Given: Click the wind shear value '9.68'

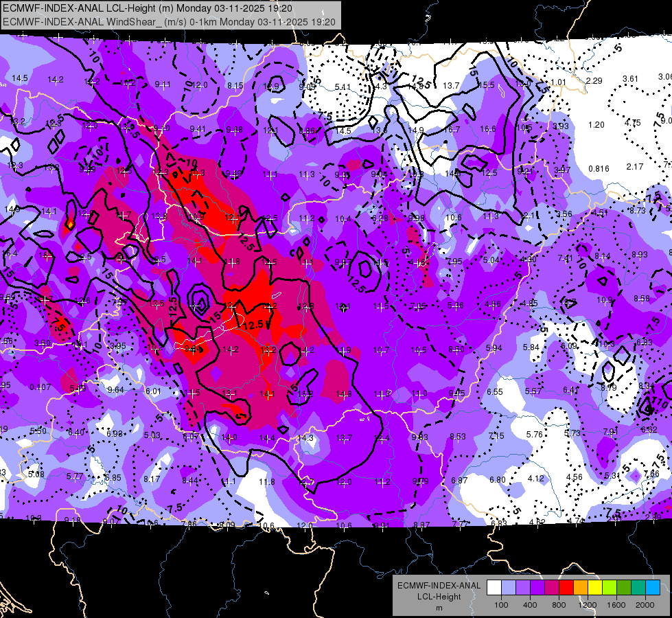Looking at the screenshot, I should [235, 130].
